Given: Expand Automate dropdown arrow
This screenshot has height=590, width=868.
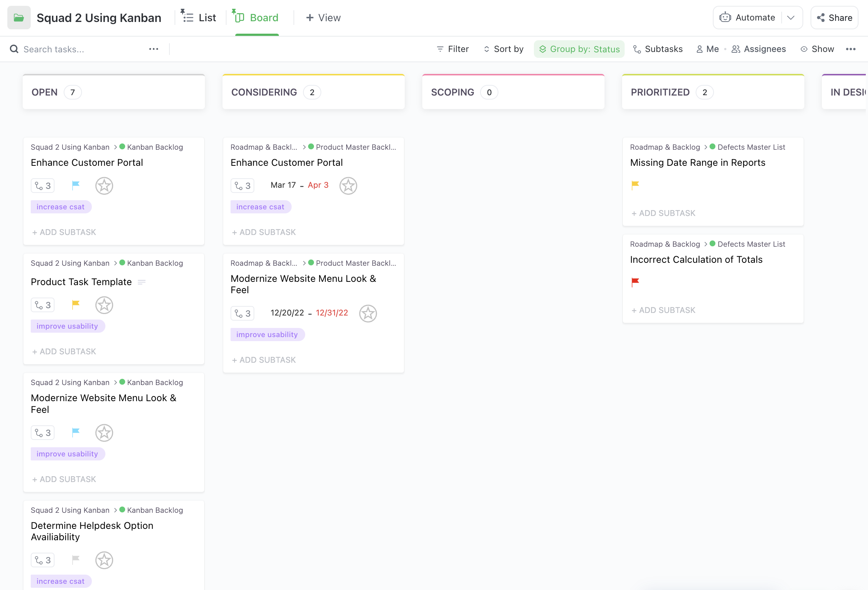Looking at the screenshot, I should coord(790,18).
